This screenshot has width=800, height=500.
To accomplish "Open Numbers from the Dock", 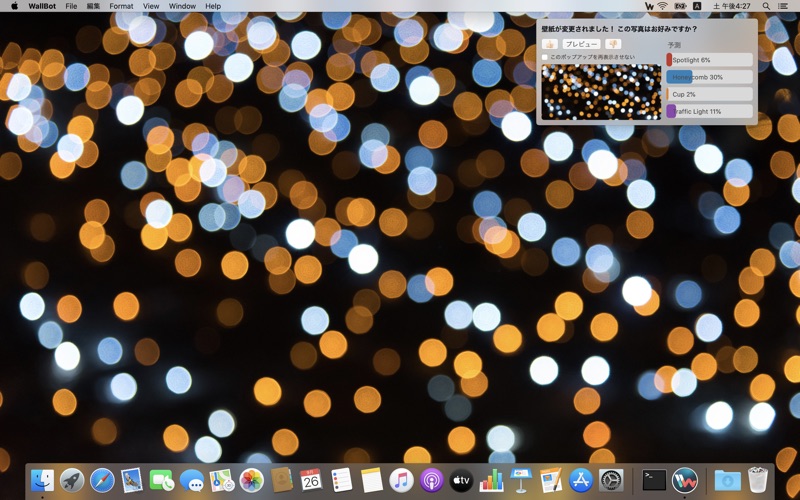I will click(491, 480).
